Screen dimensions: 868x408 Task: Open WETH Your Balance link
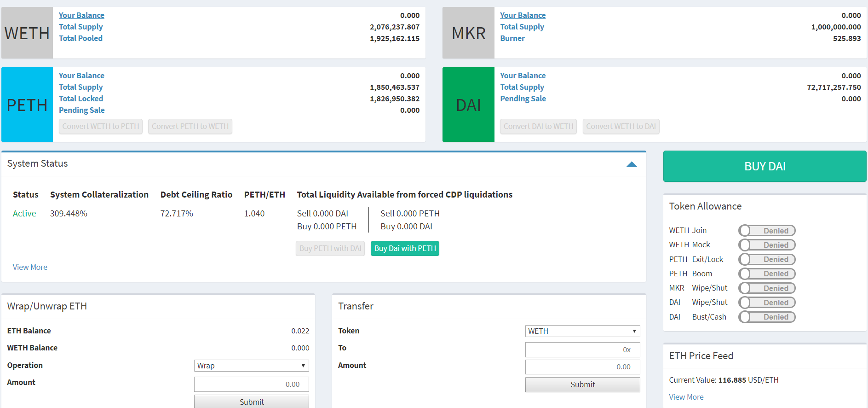coord(81,15)
